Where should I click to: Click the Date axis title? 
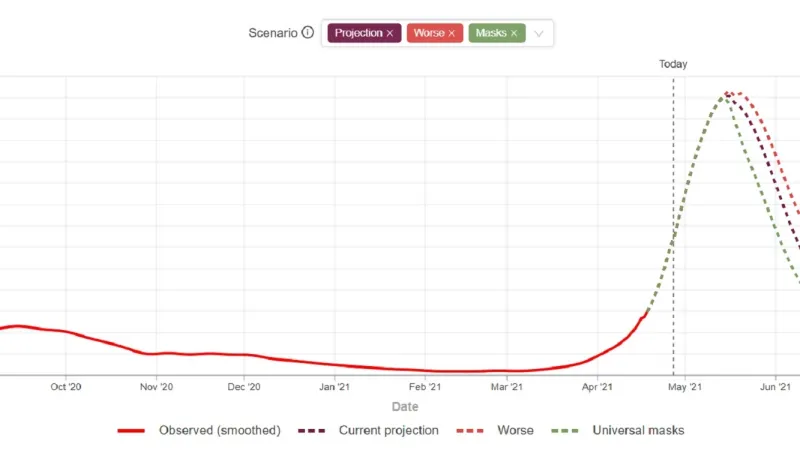click(x=404, y=407)
